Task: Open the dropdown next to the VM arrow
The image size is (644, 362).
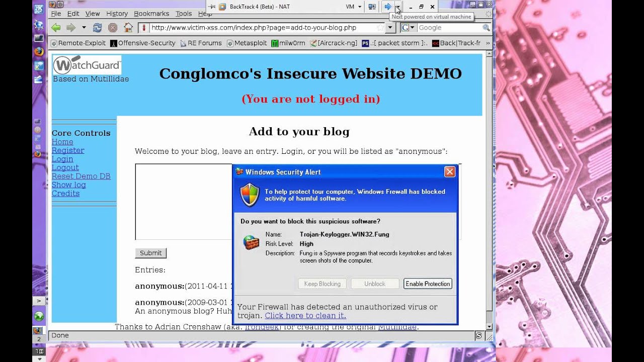Action: click(397, 7)
